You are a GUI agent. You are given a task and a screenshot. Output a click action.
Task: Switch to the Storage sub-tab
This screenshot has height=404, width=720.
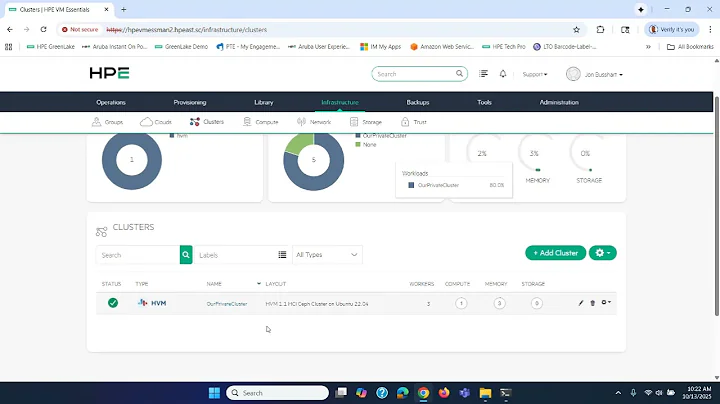(x=366, y=122)
